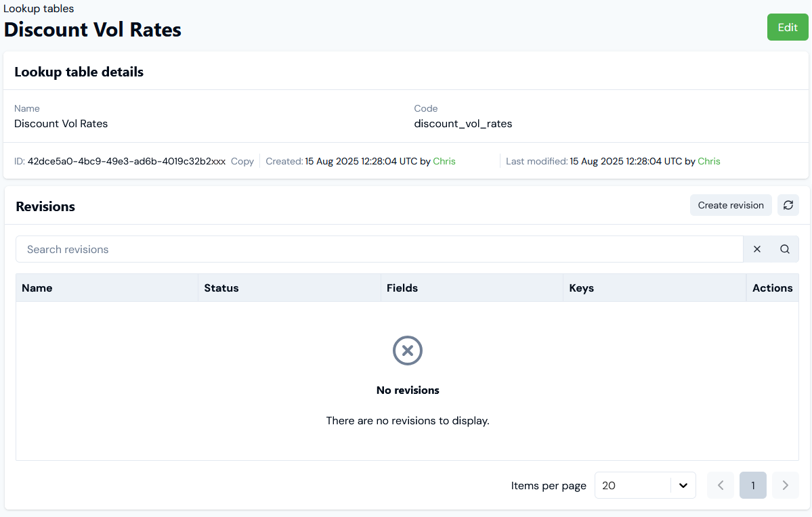Click the Fields column header

[x=472, y=288]
